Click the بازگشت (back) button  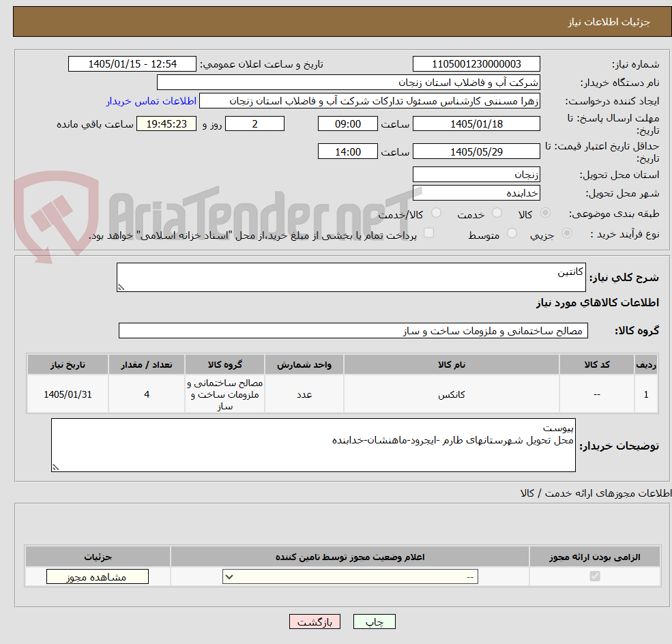coord(315,621)
